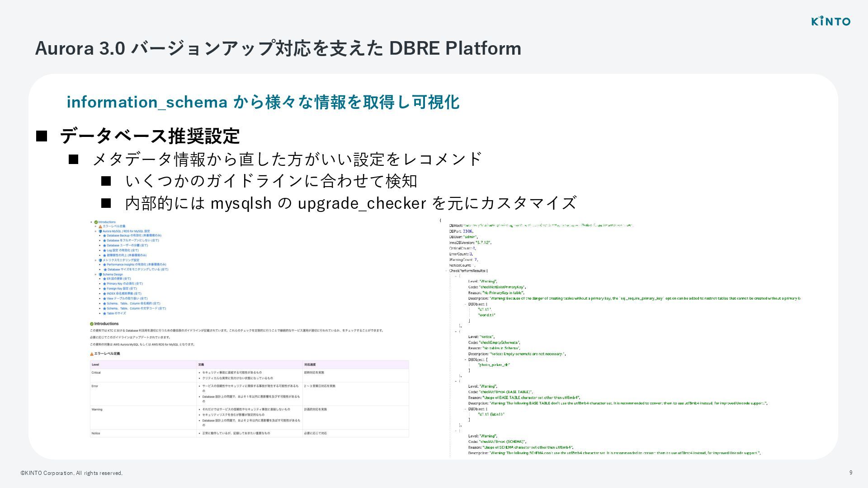Open the Performance Insights の有効化 link
The image size is (868, 488).
tap(136, 264)
